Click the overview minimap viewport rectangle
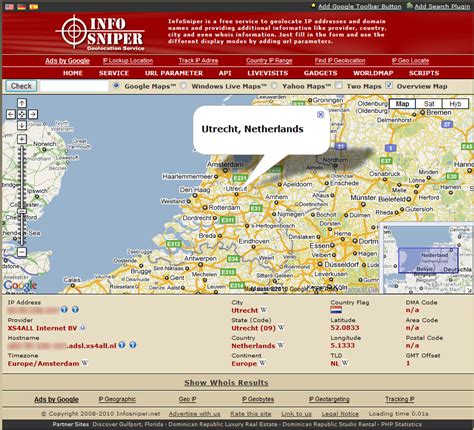474x430 pixels. [428, 260]
